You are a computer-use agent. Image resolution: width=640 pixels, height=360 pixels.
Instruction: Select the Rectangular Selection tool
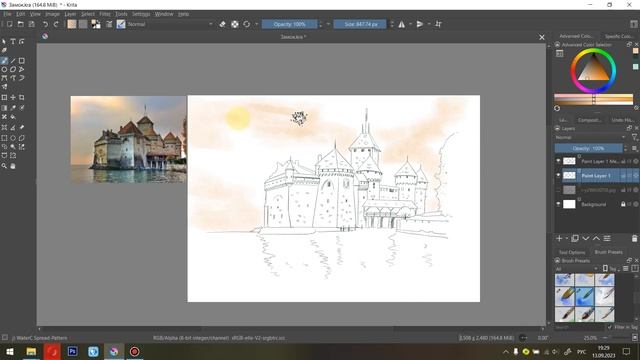coord(4,138)
